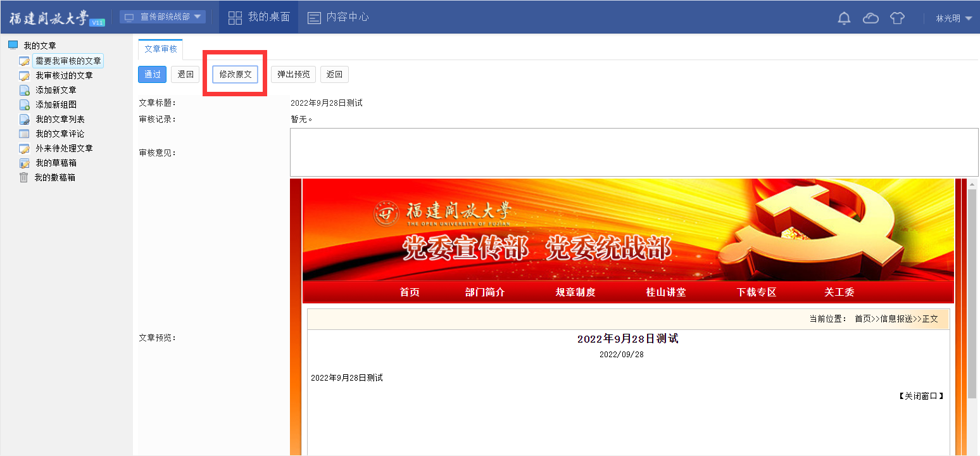This screenshot has height=456, width=980.
Task: Open the cloud icon in header
Action: tap(870, 18)
